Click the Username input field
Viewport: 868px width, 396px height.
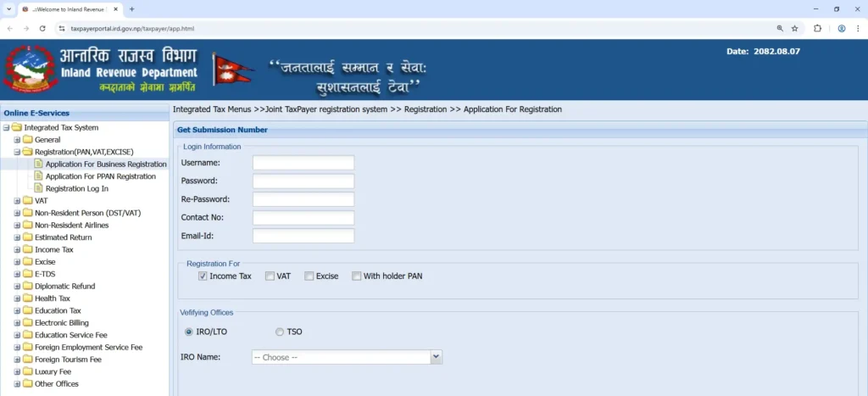tap(303, 163)
